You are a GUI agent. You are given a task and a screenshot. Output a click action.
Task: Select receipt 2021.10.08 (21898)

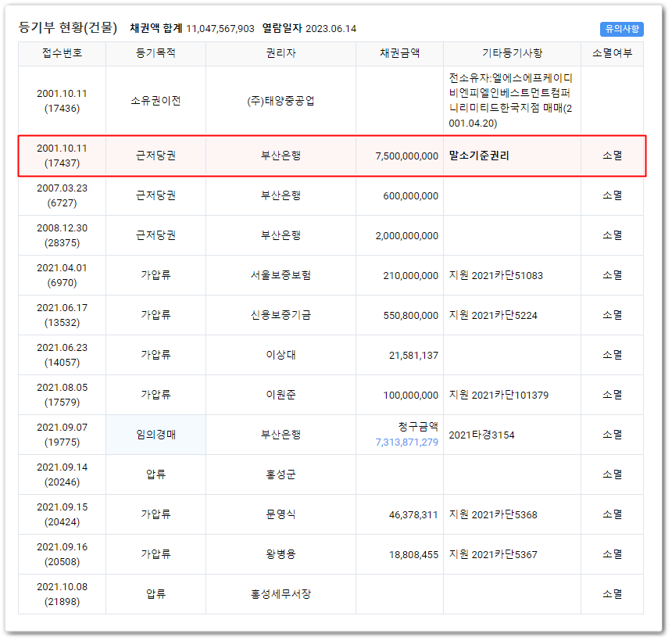tap(63, 594)
